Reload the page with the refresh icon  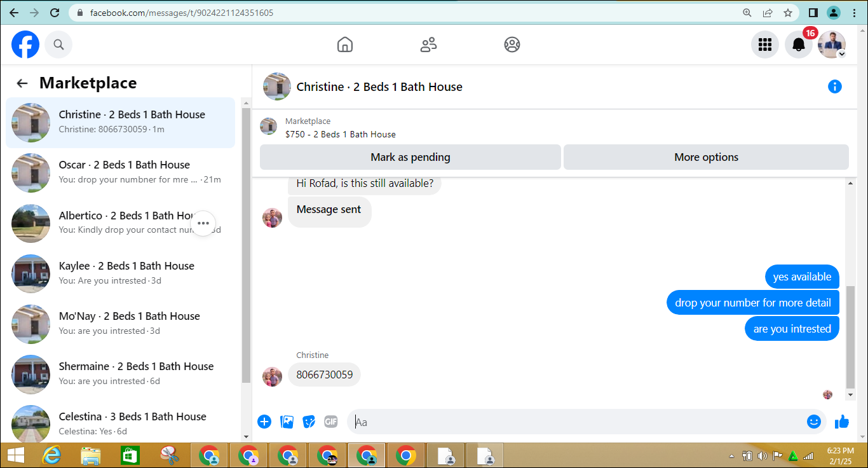click(x=55, y=13)
